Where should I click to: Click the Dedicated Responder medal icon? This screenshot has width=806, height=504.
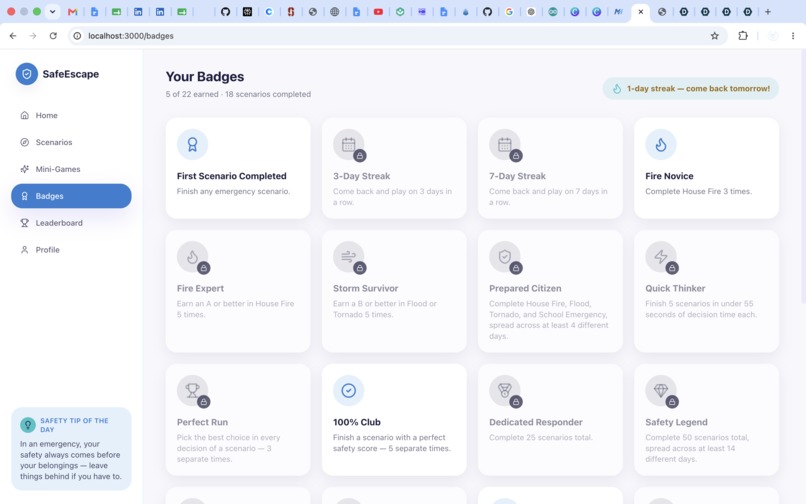point(505,390)
